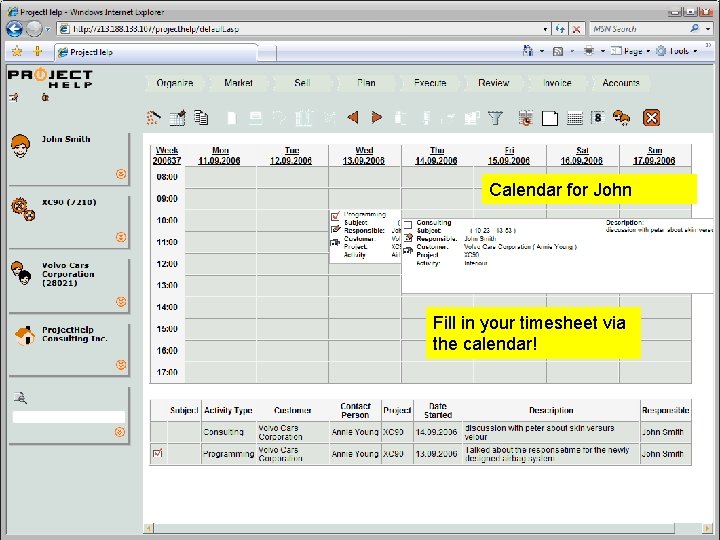Open the address bar history dropdown
The height and width of the screenshot is (540, 720).
click(x=545, y=29)
